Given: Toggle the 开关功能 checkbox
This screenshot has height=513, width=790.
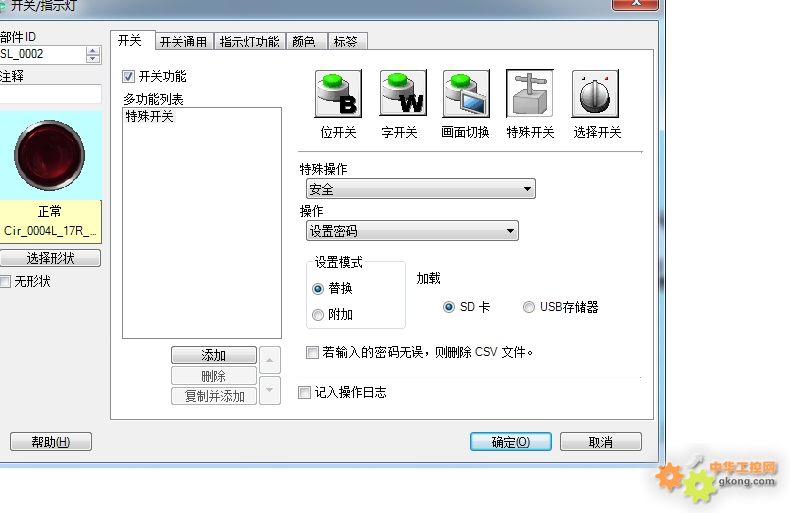Looking at the screenshot, I should pyautogui.click(x=128, y=77).
